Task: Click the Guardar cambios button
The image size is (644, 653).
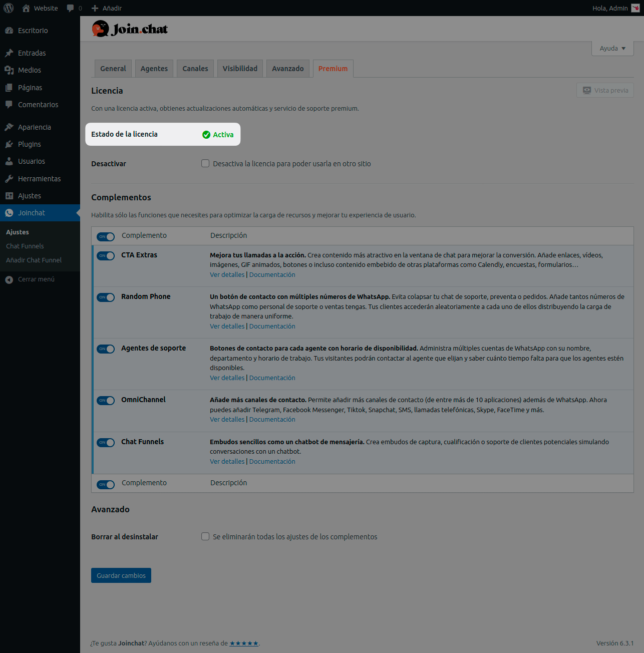Action: 121,575
